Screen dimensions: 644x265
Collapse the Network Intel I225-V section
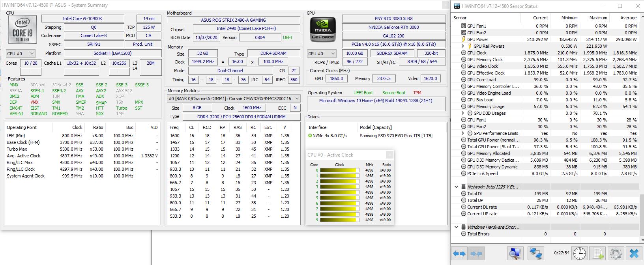click(x=457, y=187)
